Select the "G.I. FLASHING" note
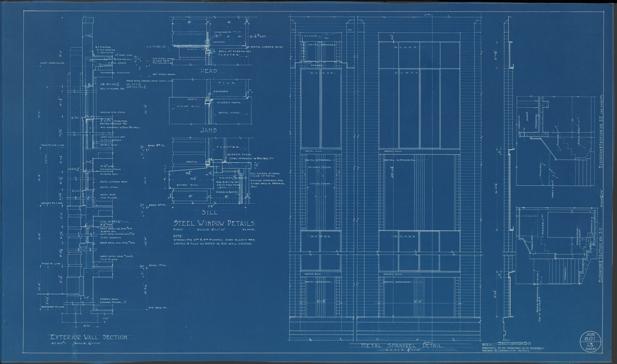The width and height of the screenshot is (617, 364). [103, 47]
